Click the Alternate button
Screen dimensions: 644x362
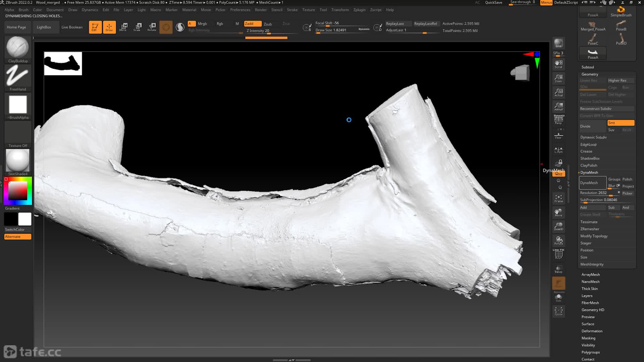tap(18, 237)
